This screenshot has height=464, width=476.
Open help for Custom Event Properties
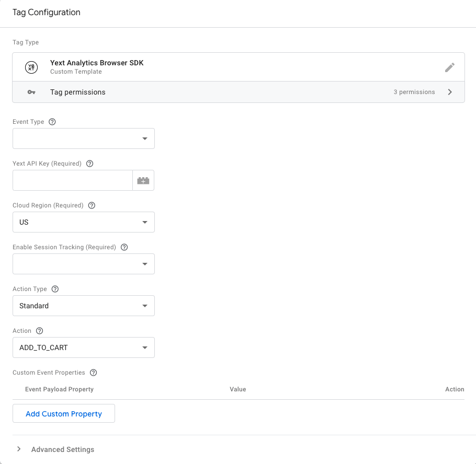pos(93,373)
